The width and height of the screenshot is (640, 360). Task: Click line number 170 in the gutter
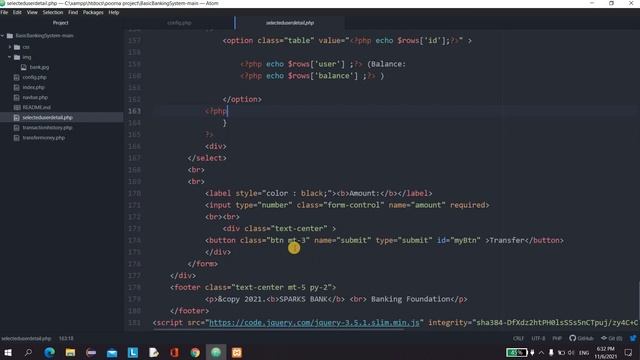click(x=134, y=193)
